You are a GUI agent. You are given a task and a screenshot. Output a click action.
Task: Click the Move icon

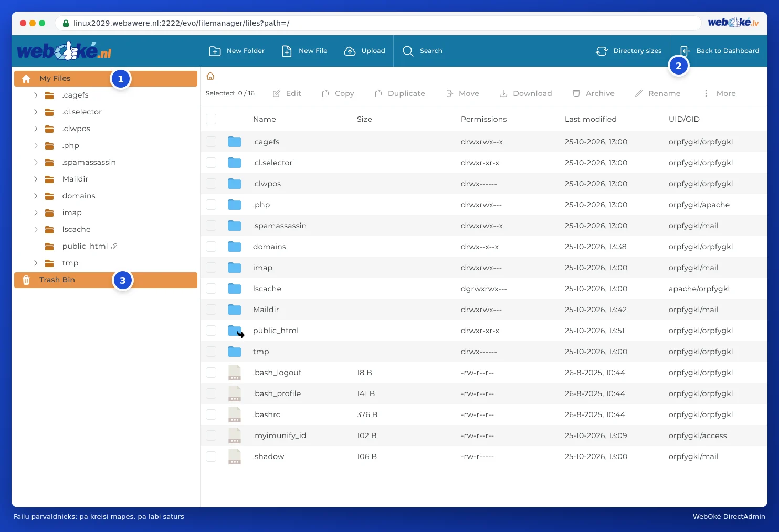click(450, 93)
